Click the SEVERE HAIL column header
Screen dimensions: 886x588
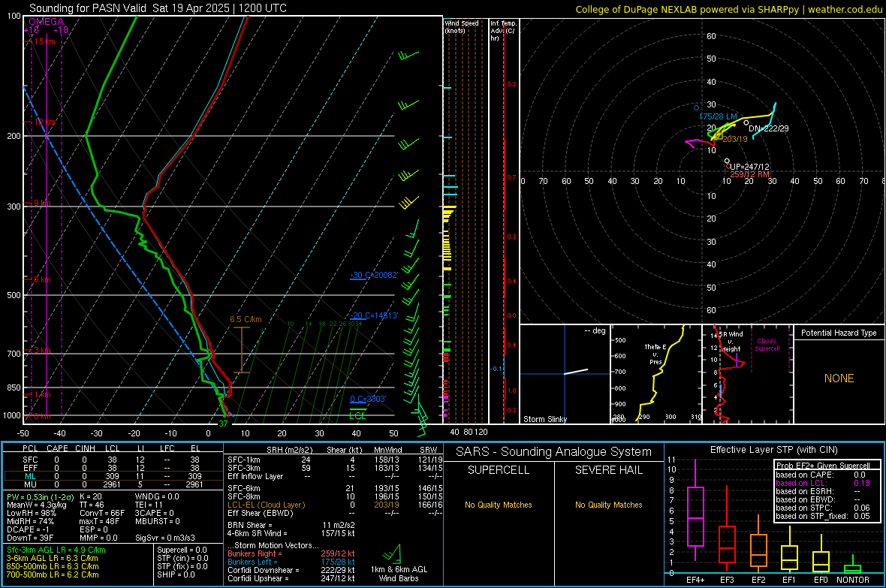(608, 470)
